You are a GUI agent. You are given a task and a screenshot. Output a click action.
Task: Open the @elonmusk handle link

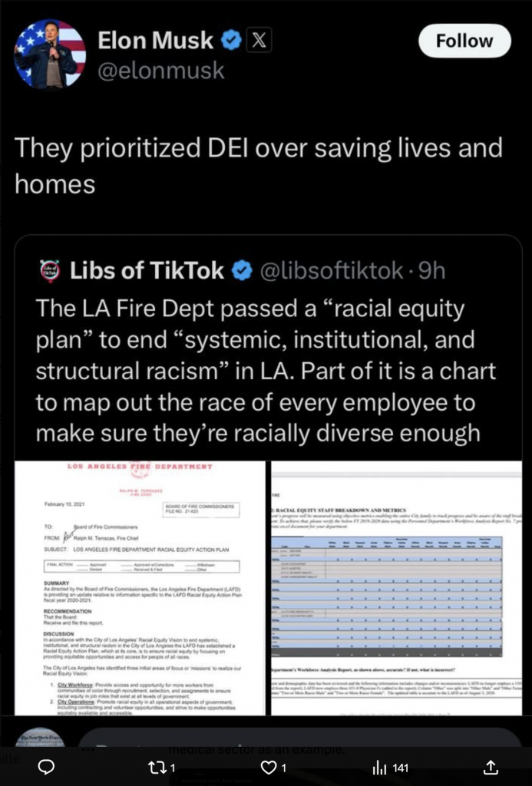161,71
